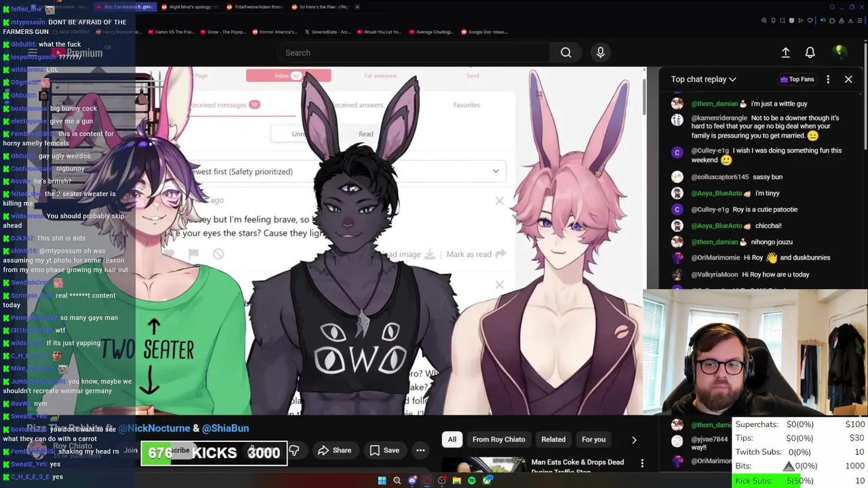Screen dimensions: 868x488
Task: Click @thorn_damian beside 'nihongo jouzu'
Action: coord(714,242)
